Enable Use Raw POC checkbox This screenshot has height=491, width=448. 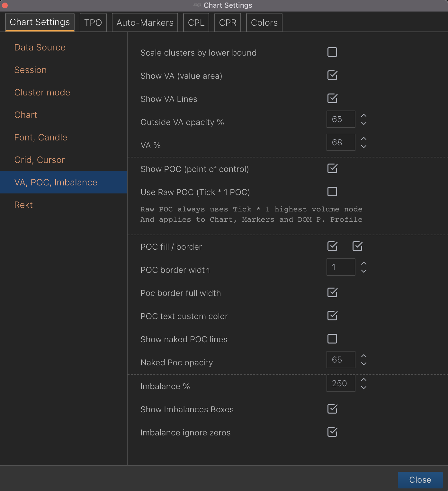(x=332, y=192)
